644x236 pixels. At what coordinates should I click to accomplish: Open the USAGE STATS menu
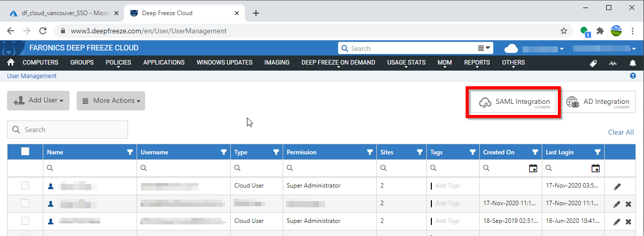coord(406,63)
